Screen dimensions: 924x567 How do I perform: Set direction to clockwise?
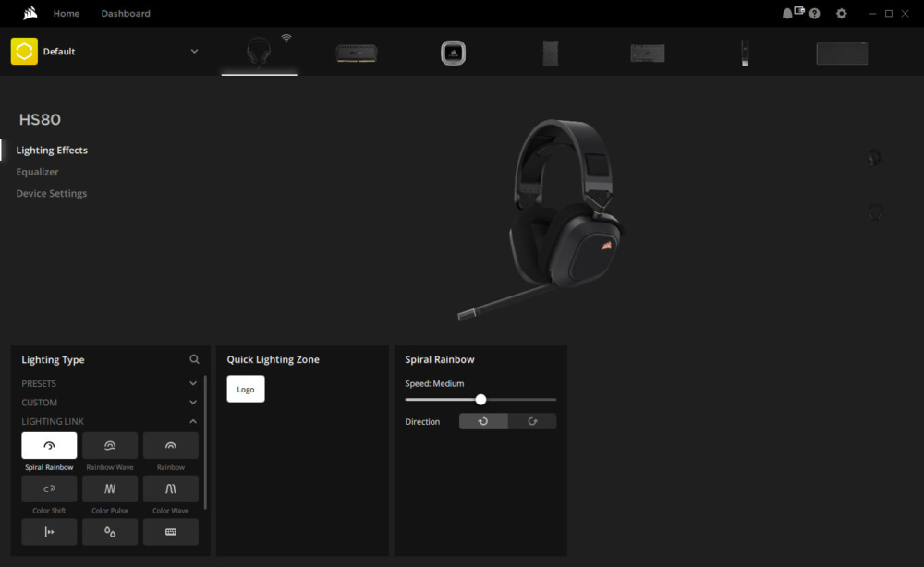pyautogui.click(x=532, y=422)
